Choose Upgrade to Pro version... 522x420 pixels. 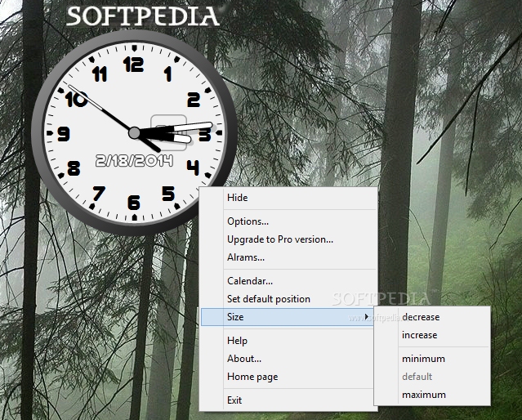(x=288, y=239)
